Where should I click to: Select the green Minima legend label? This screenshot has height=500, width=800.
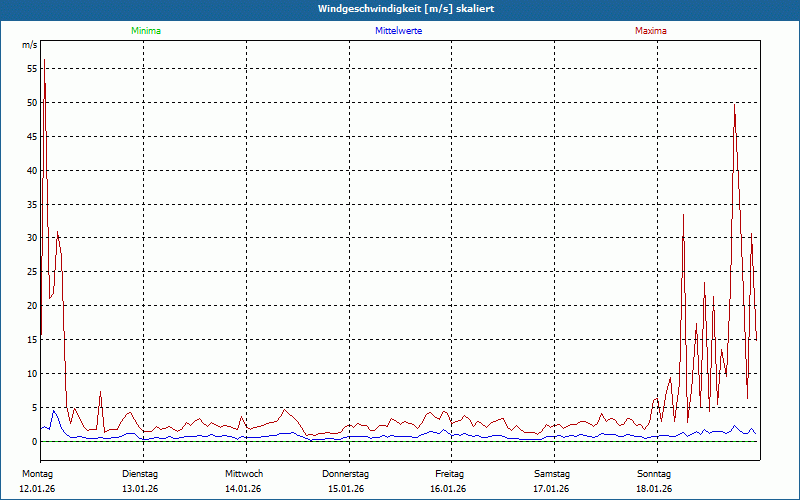pos(145,31)
